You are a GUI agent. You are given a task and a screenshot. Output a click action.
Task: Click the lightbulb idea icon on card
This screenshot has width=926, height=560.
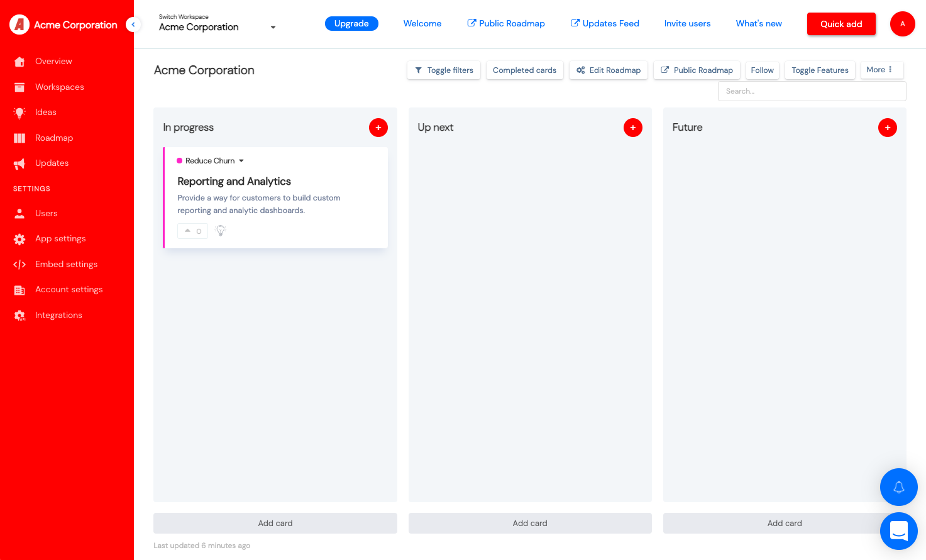221,231
